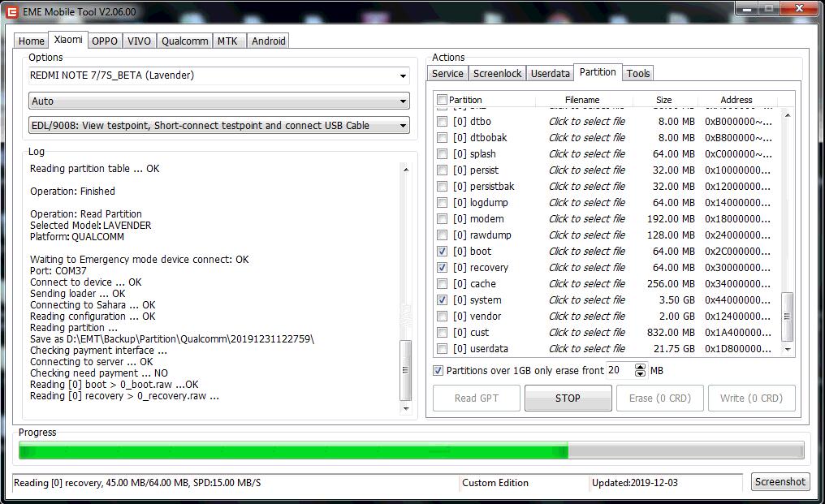Switch to the Qualcomm tab
825x504 pixels.
point(184,41)
